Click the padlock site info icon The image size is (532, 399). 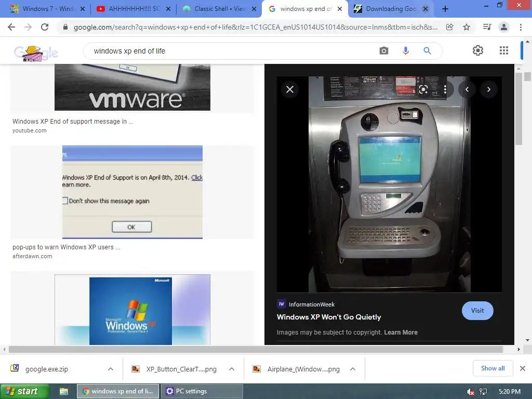pos(65,27)
